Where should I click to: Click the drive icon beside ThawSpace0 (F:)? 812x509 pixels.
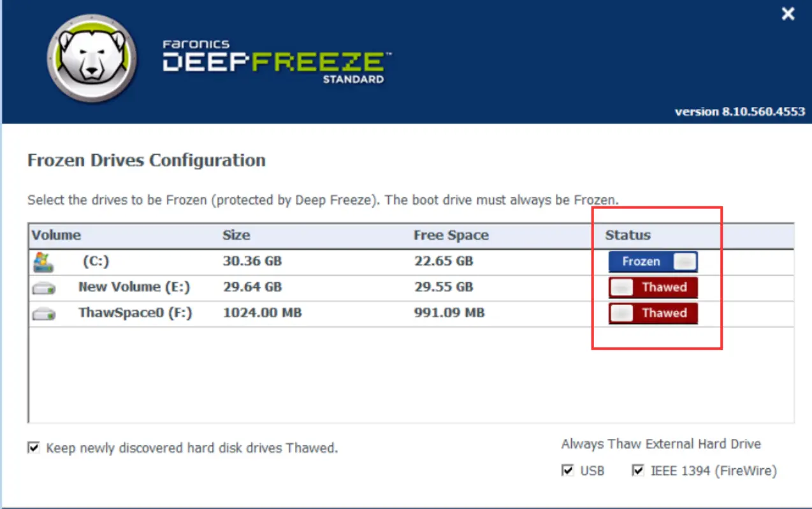pos(43,313)
